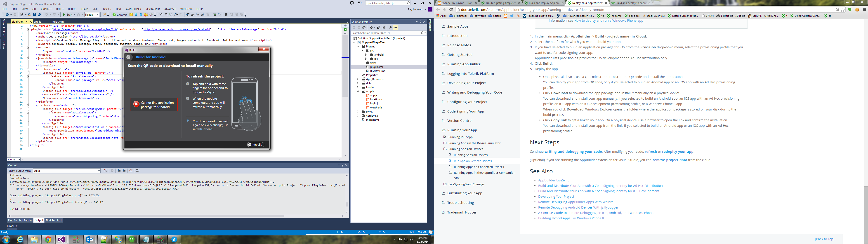The height and width of the screenshot is (244, 868).
Task: Open Google Chrome from the taskbar
Action: pyautogui.click(x=48, y=240)
